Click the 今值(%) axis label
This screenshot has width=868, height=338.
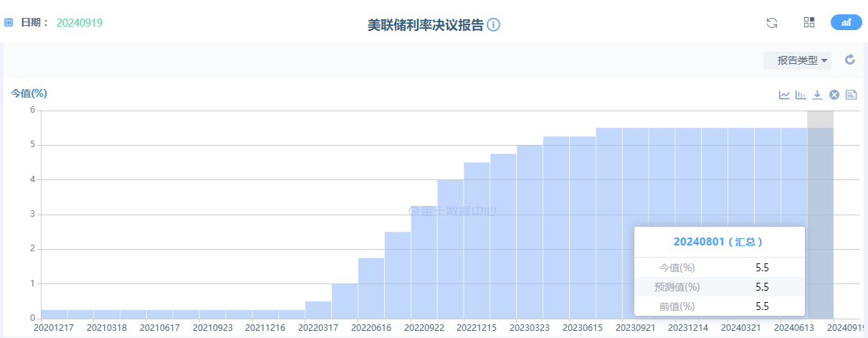pos(29,93)
